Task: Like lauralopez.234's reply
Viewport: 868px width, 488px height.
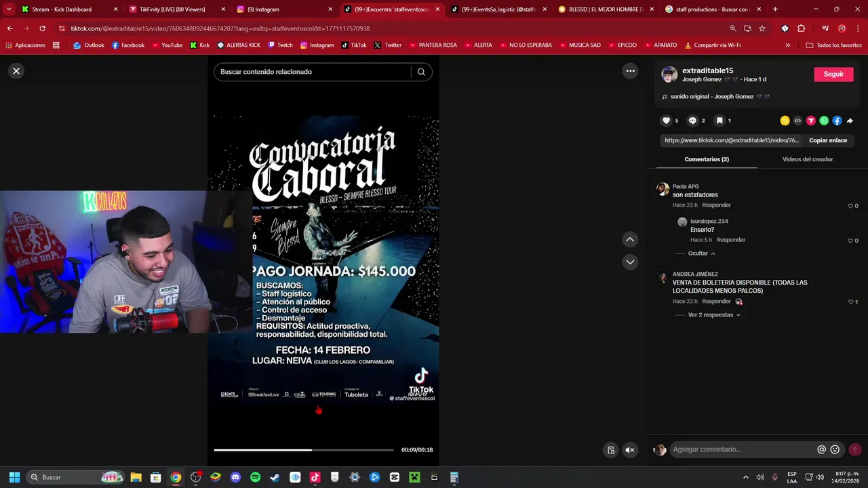Action: click(850, 241)
